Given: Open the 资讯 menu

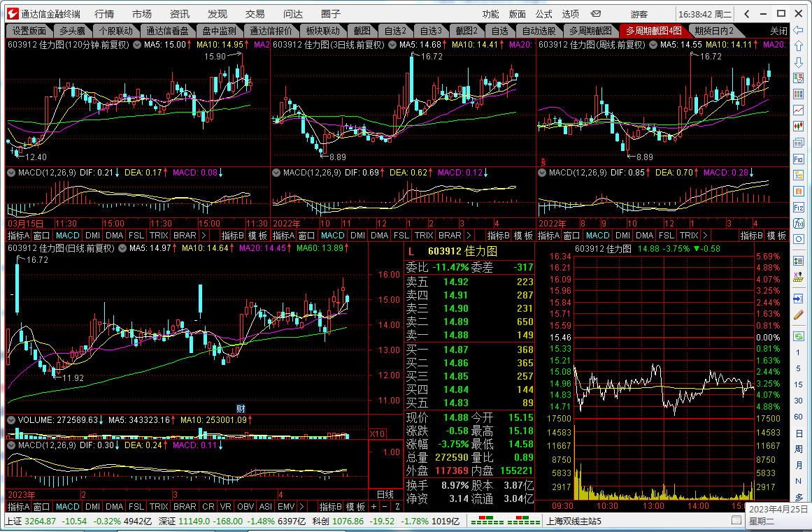Looking at the screenshot, I should tap(180, 14).
